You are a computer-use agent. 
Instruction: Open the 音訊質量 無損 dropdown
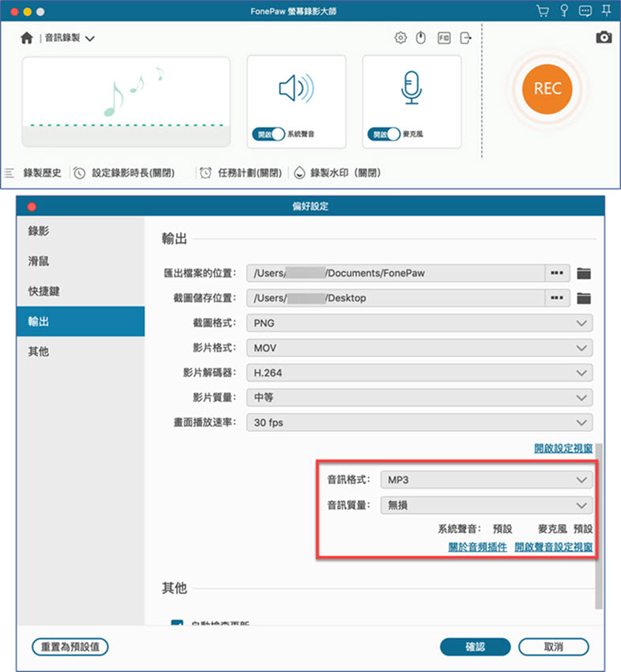487,505
